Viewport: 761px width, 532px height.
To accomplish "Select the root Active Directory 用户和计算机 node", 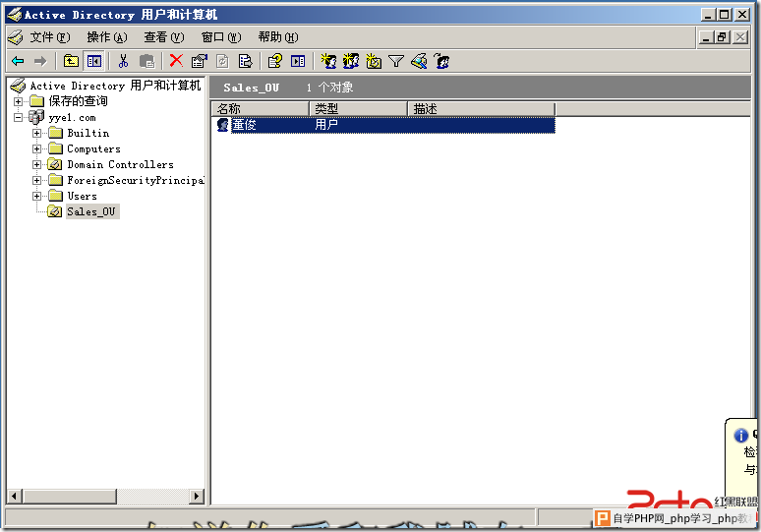I will pyautogui.click(x=115, y=86).
